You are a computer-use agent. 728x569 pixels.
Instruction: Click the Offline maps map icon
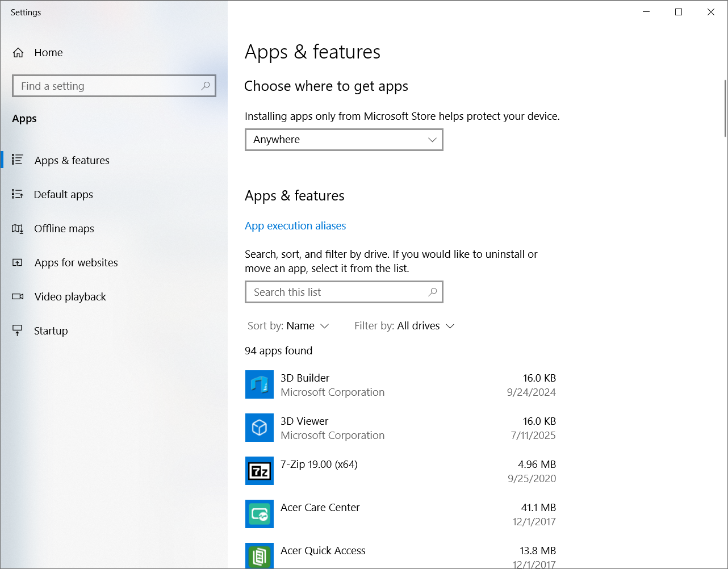click(x=18, y=228)
